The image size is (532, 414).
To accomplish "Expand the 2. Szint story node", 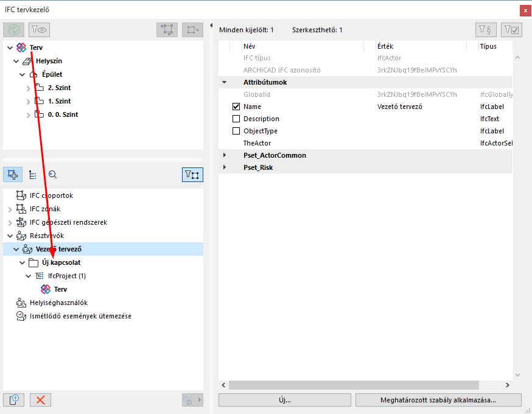I will tap(29, 88).
